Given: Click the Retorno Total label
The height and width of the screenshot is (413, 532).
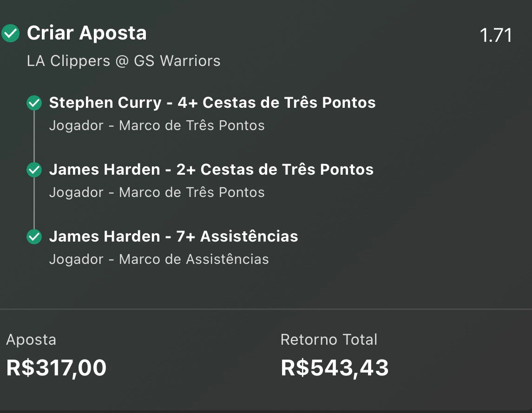Looking at the screenshot, I should point(329,340).
